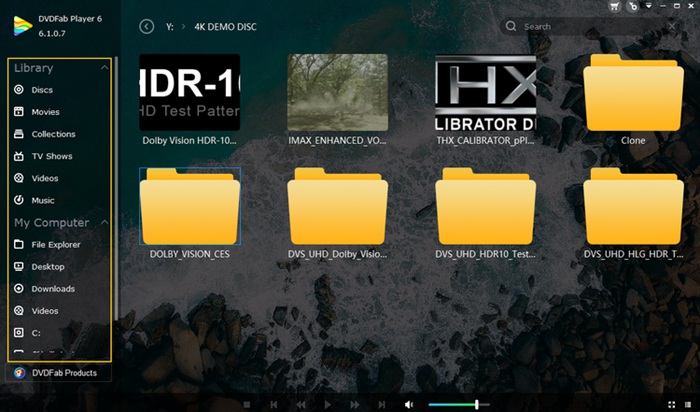Screen dimensions: 700x412
Task: Go back with the circular arrow
Action: [146, 27]
